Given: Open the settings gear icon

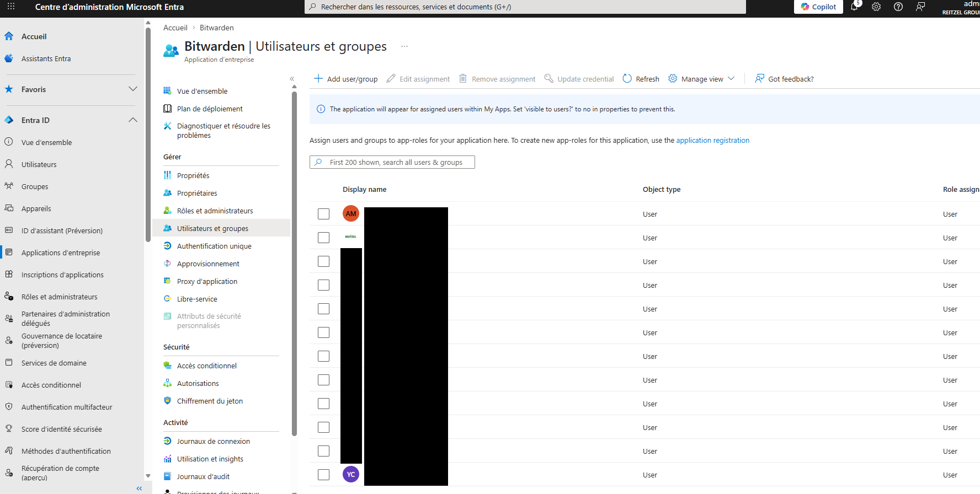Looking at the screenshot, I should [x=876, y=7].
